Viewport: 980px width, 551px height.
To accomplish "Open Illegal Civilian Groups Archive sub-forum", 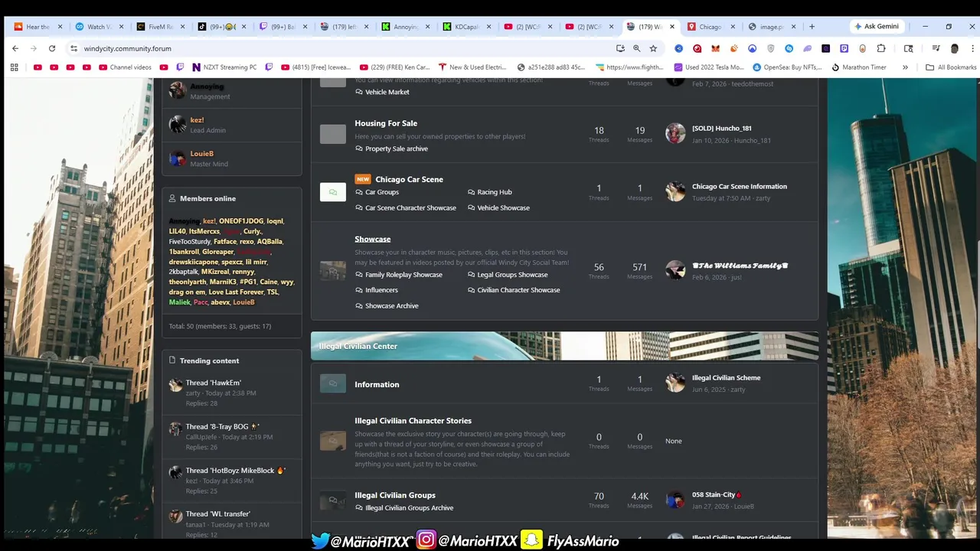I will [x=409, y=508].
